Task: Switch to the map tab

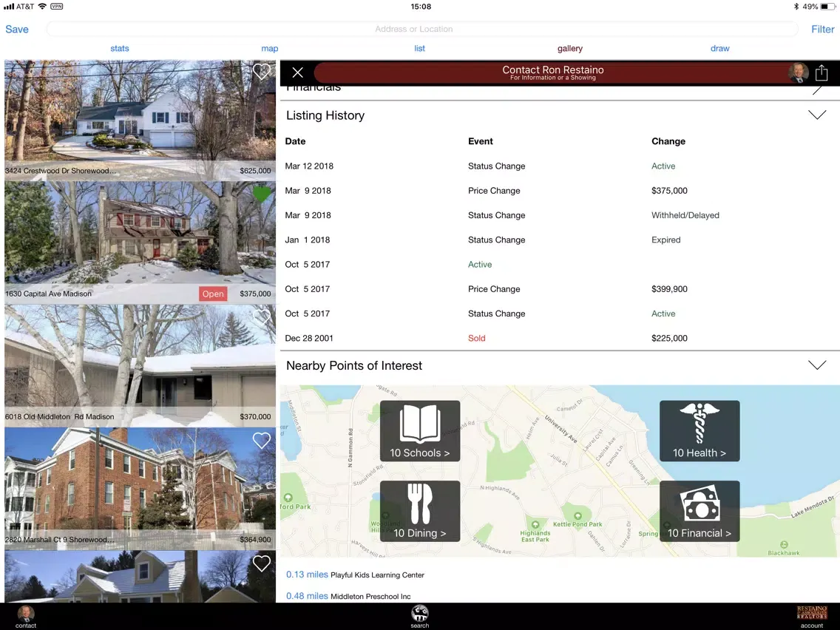Action: [269, 48]
